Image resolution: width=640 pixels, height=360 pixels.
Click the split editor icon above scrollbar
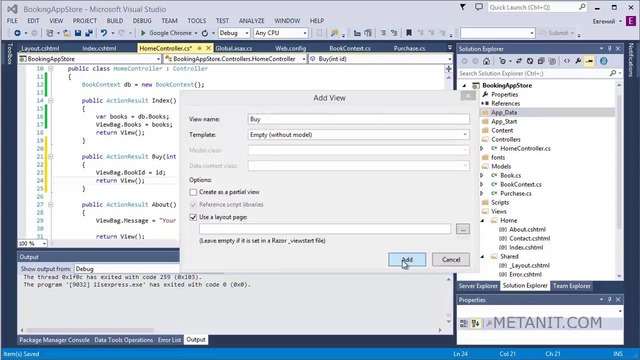(449, 69)
